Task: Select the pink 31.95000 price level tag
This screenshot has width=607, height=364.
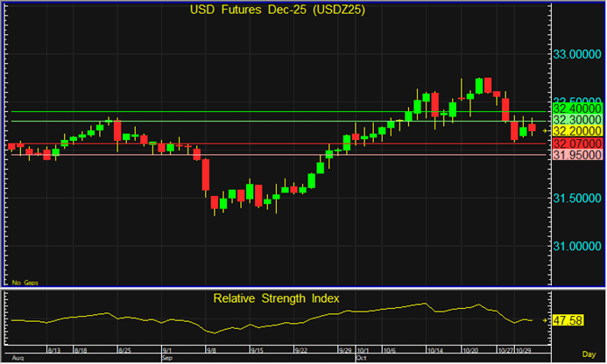Action: pyautogui.click(x=575, y=154)
